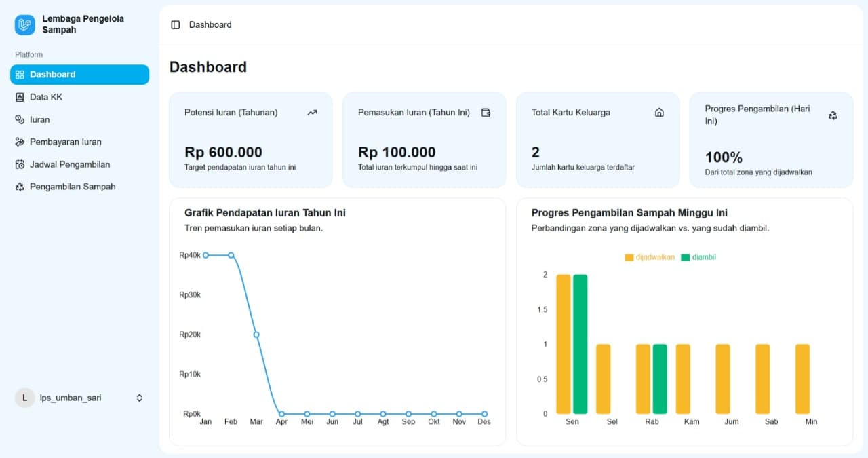Screen dimensions: 868x458
Task: Click the Potensi Iuran (Tahunan) card title
Action: pyautogui.click(x=231, y=113)
